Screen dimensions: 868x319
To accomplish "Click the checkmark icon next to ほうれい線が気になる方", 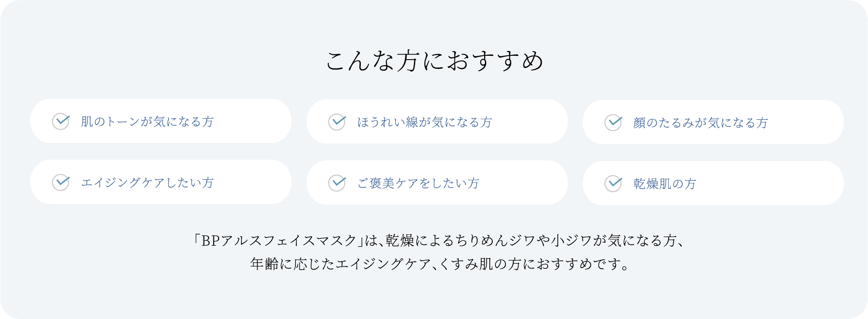I will click(x=337, y=122).
